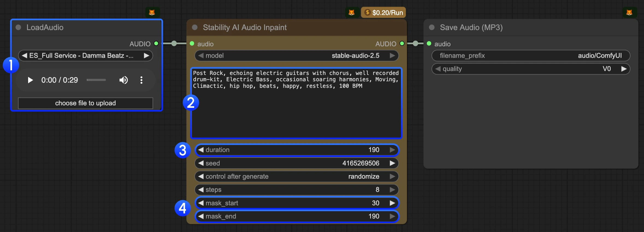Viewport: 644px width, 232px height.
Task: Collapse the Save Audio (MP3) node
Action: pyautogui.click(x=432, y=27)
